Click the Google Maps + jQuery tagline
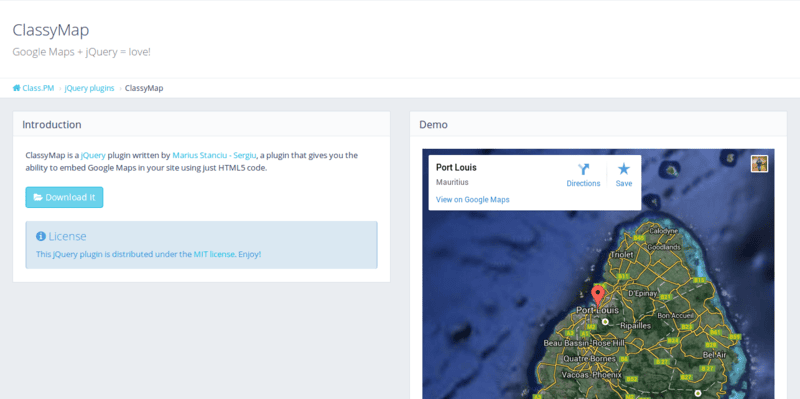800x399 pixels. point(82,52)
